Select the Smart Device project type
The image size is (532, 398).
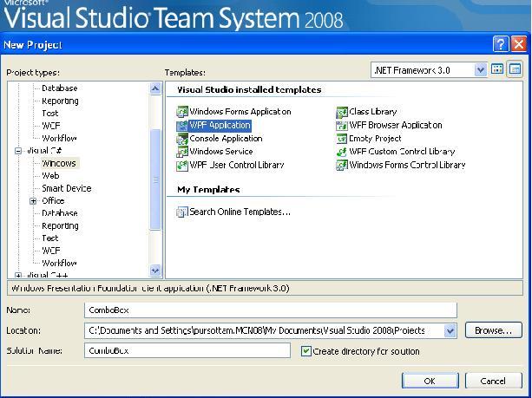click(67, 188)
